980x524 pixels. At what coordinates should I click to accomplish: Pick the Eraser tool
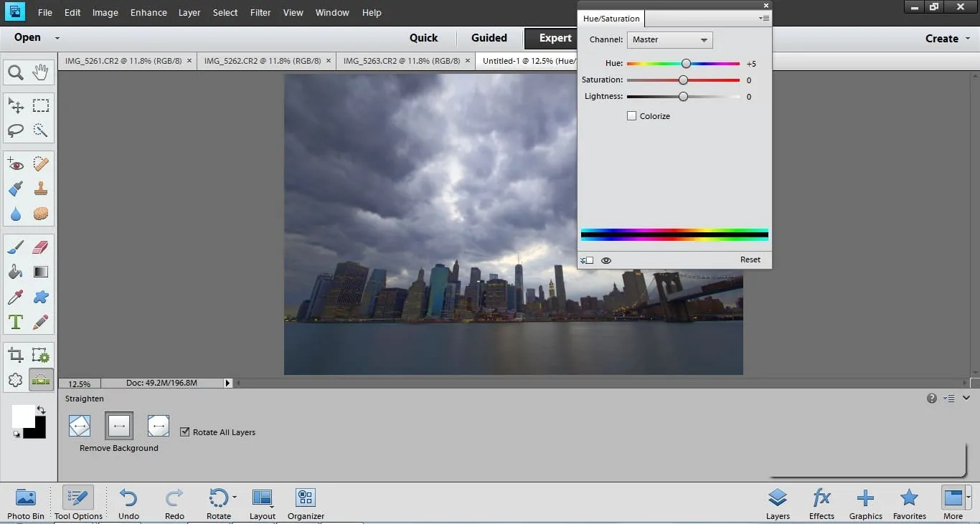point(41,247)
